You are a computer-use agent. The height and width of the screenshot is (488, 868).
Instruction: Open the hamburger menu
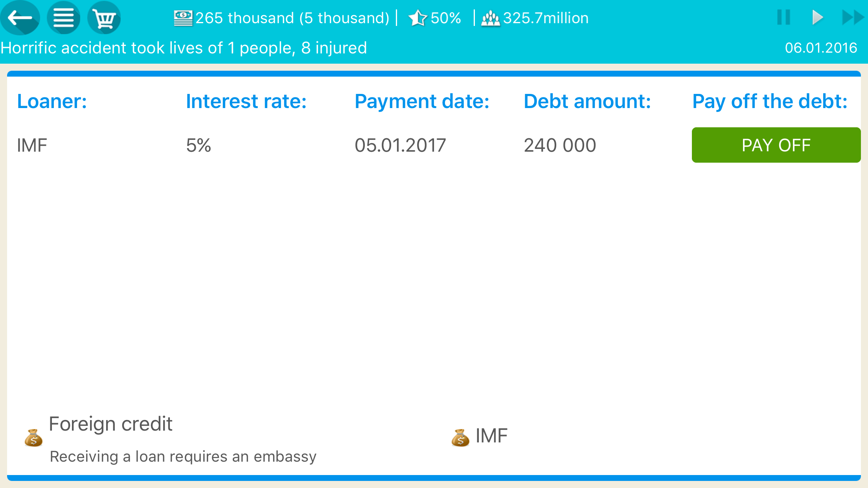(63, 18)
